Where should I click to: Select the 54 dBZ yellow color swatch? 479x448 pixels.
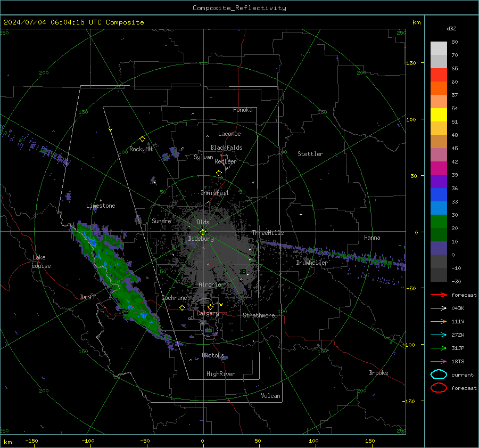tap(439, 115)
